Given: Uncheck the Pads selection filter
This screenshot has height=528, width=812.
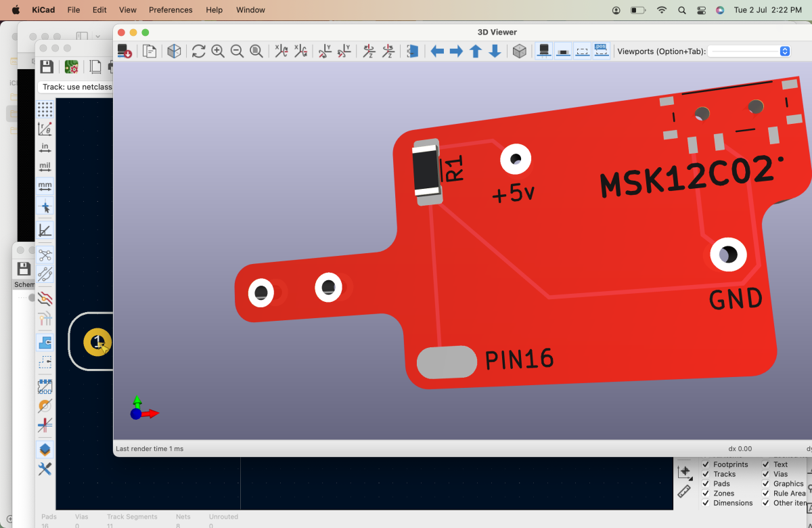Looking at the screenshot, I should [706, 483].
